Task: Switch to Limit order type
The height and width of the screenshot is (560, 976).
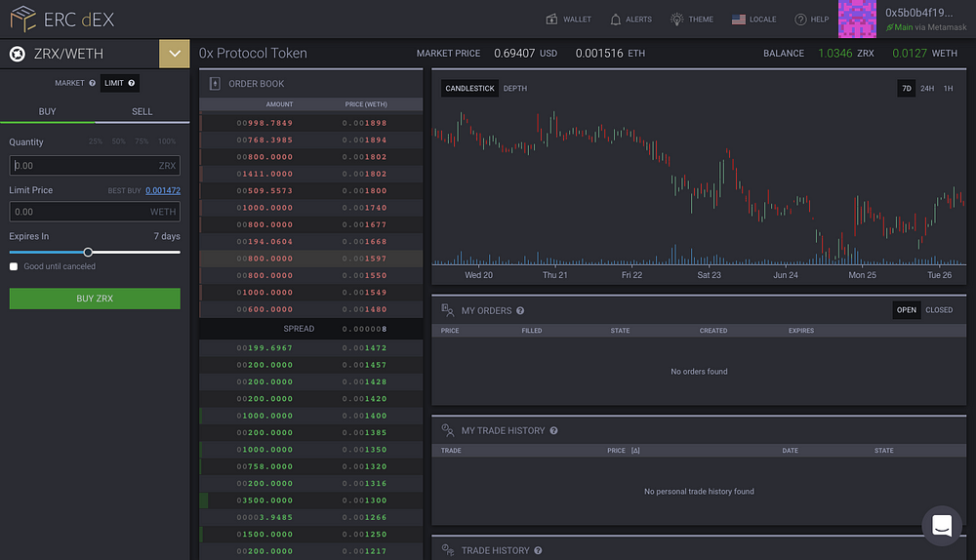Action: 119,83
